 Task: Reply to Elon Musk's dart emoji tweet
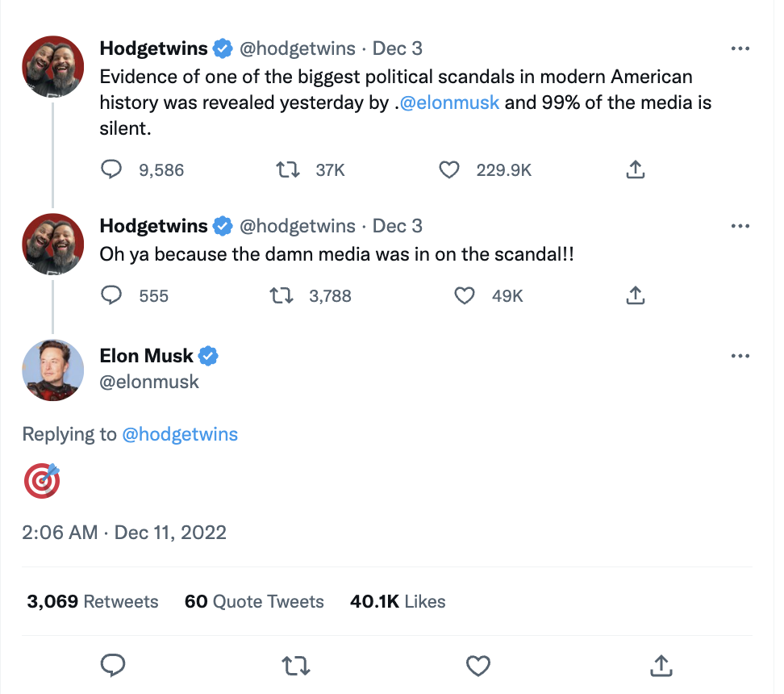(x=113, y=665)
